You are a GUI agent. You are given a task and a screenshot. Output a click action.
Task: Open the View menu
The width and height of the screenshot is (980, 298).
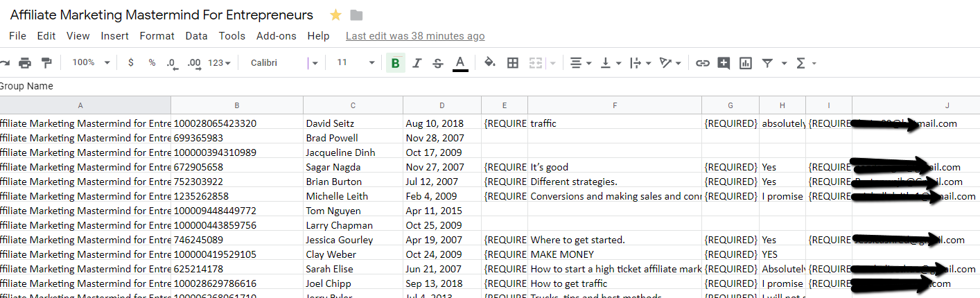point(78,36)
